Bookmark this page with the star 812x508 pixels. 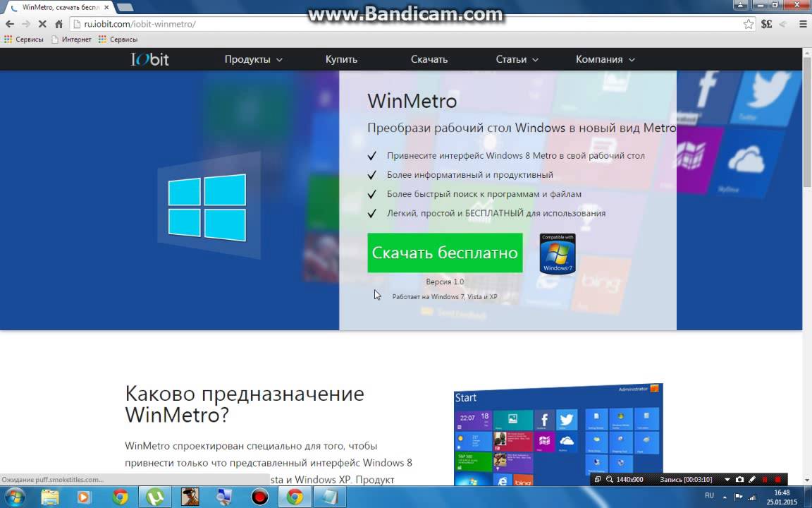tap(749, 24)
